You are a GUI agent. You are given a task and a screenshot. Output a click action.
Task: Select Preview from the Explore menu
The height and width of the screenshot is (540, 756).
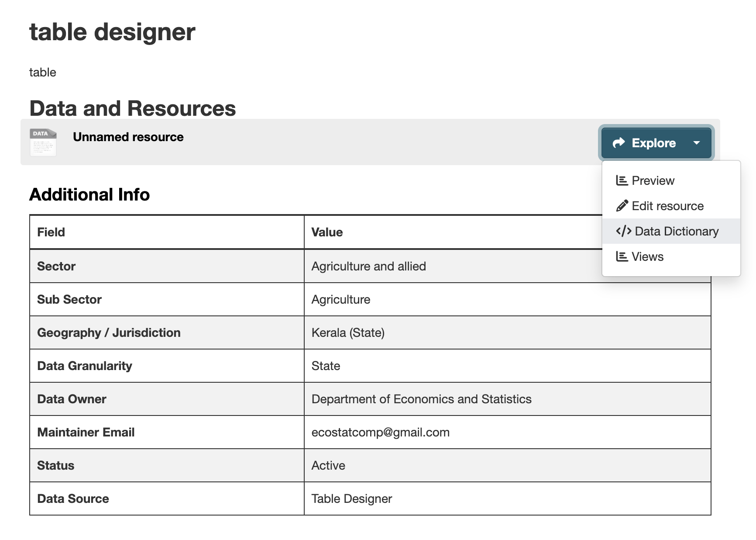click(671, 180)
